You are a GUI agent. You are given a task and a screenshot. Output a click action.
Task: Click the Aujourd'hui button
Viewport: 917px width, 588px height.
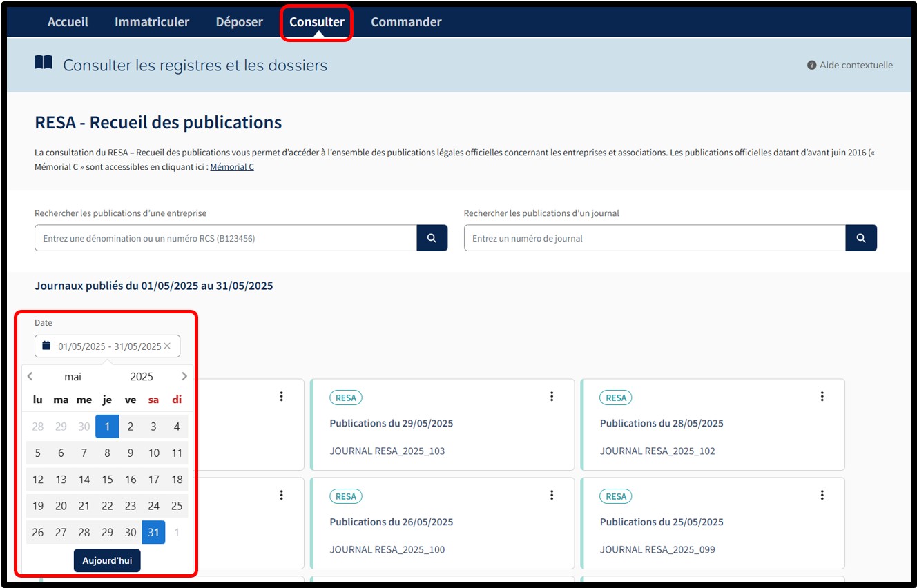107,561
